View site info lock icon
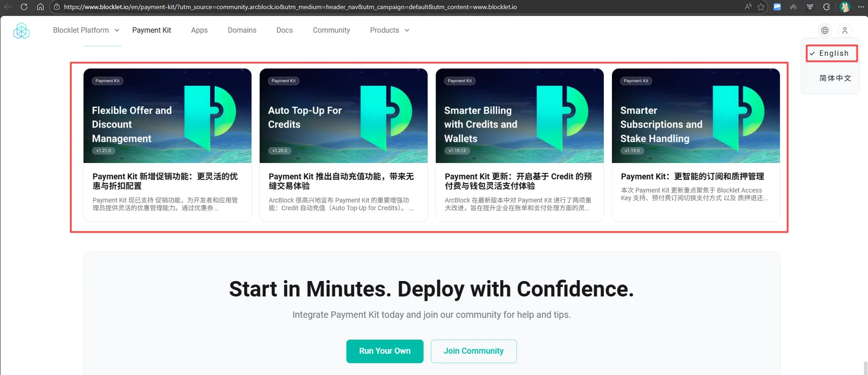Viewport: 868px width, 375px height. [56, 7]
